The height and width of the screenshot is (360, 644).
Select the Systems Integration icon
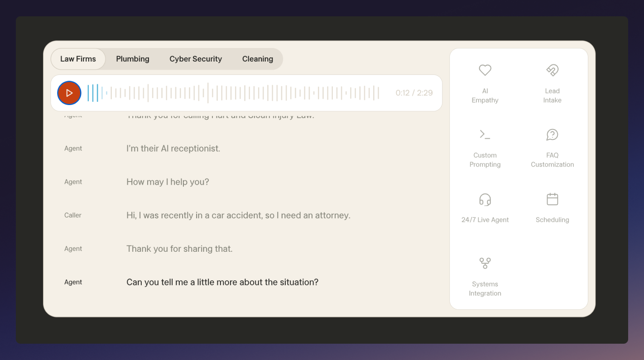(485, 263)
